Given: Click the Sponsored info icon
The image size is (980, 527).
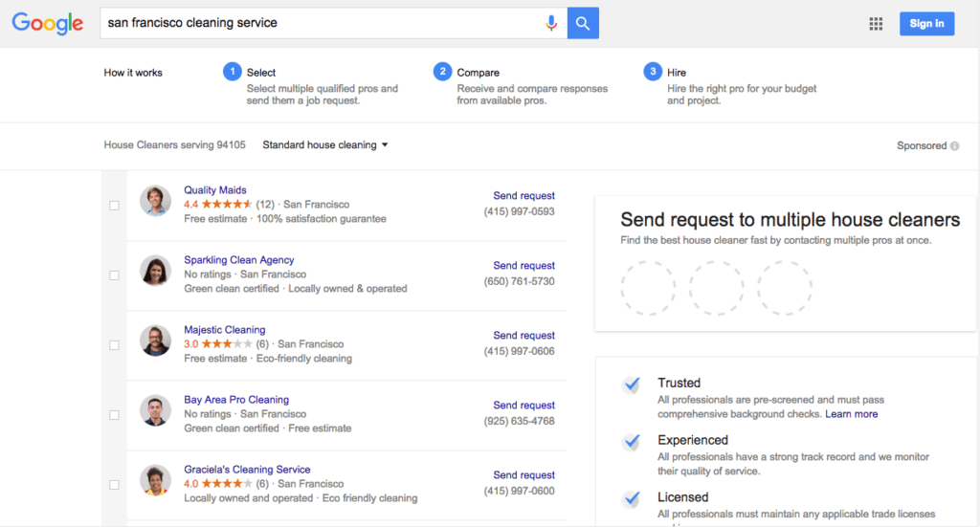Looking at the screenshot, I should [954, 145].
